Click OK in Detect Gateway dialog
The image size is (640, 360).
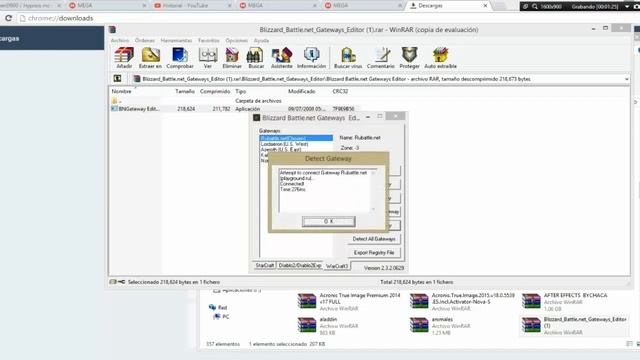(x=329, y=221)
